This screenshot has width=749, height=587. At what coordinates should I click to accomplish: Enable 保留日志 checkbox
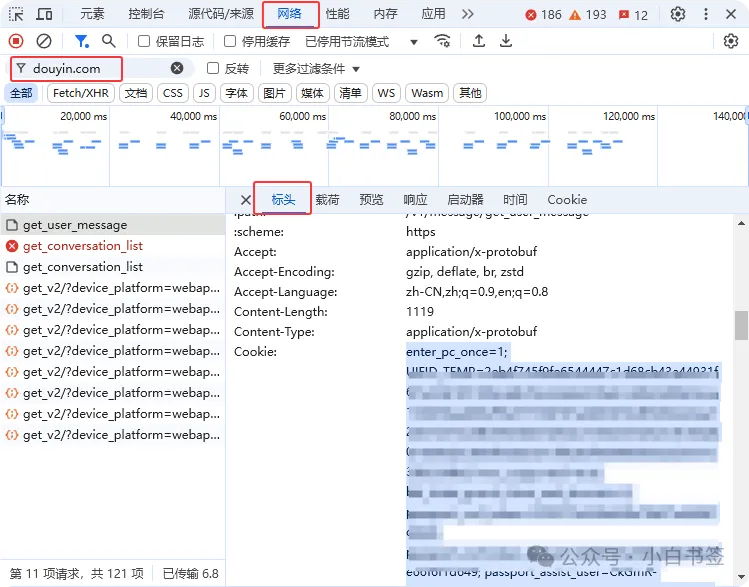pyautogui.click(x=144, y=42)
